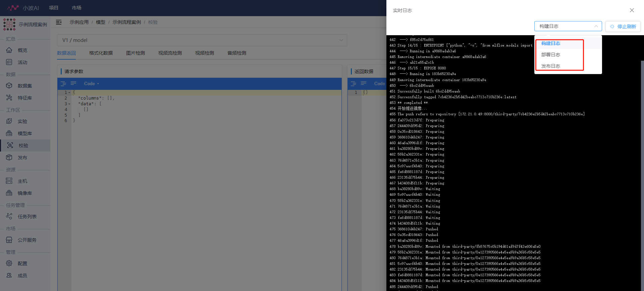
Task: Click the 请求参数 section heading
Action: 74,71
